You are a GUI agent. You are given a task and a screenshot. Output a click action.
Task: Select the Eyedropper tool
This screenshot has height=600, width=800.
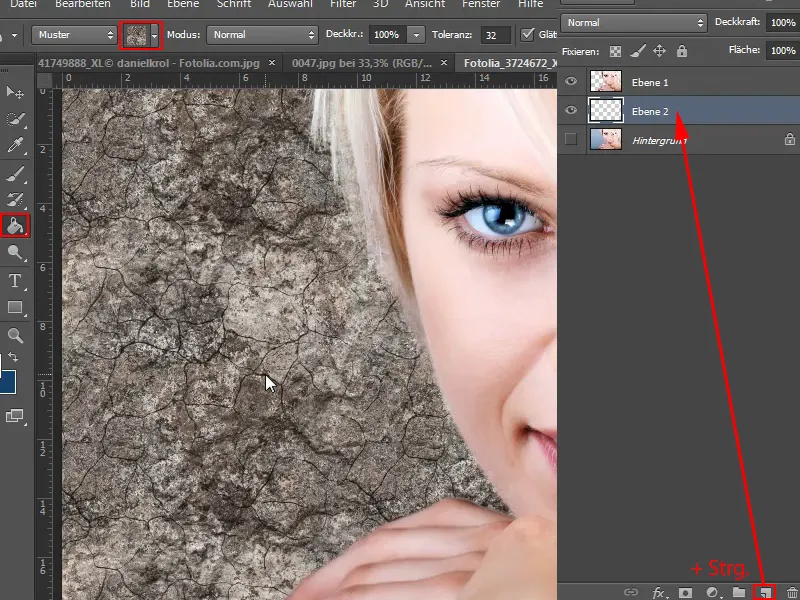[x=14, y=146]
